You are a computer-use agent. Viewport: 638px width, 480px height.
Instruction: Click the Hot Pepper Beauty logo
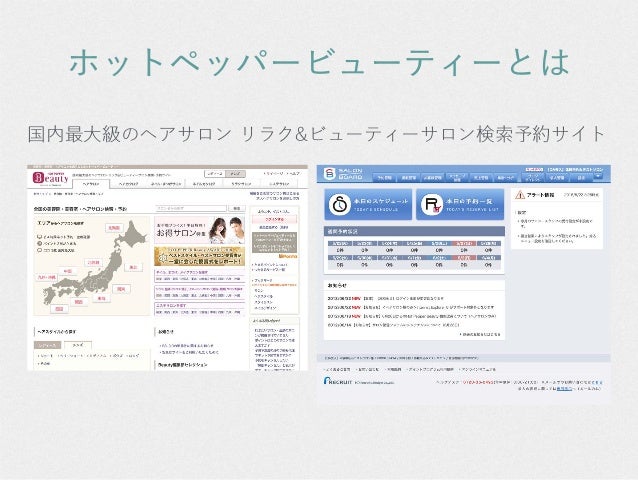[50, 178]
